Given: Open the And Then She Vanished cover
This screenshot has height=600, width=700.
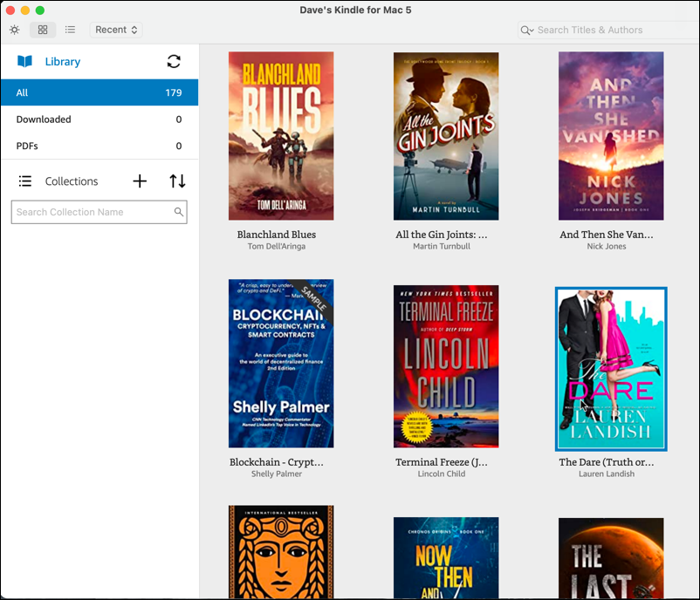Looking at the screenshot, I should (x=611, y=136).
